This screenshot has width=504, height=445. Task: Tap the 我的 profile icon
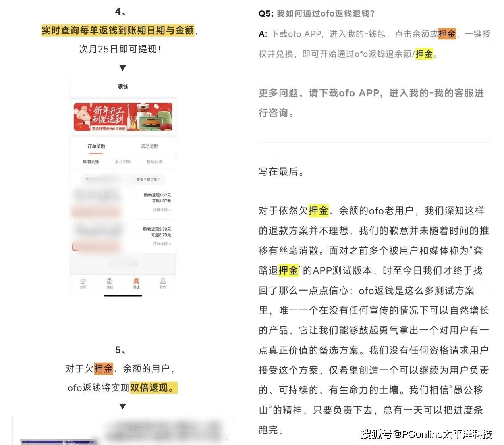[x=163, y=283]
